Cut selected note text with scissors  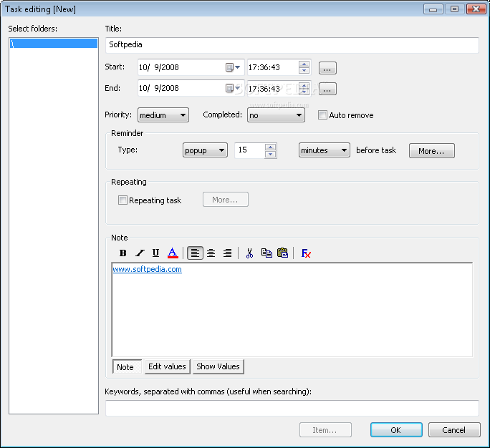249,253
